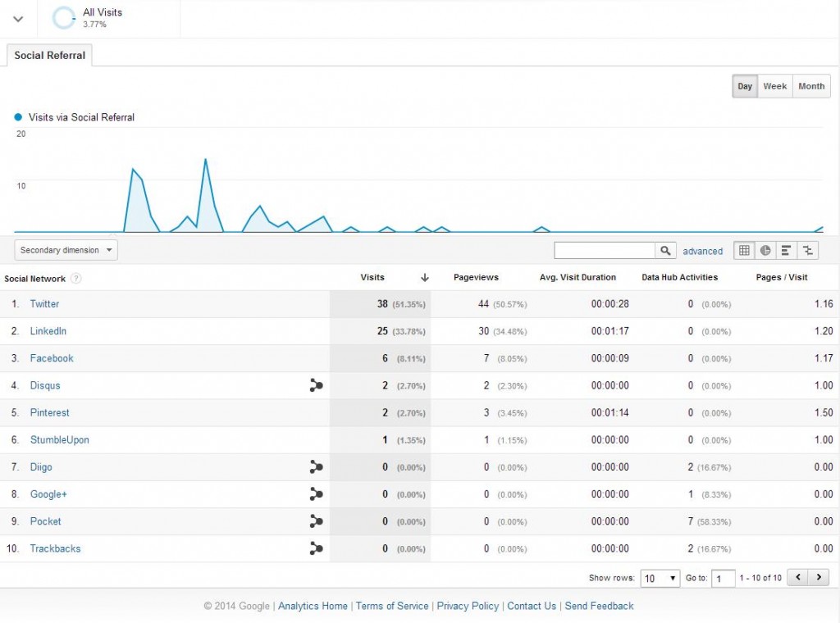
Task: Click the data hub icon in Trackbacks row
Action: coord(316,548)
